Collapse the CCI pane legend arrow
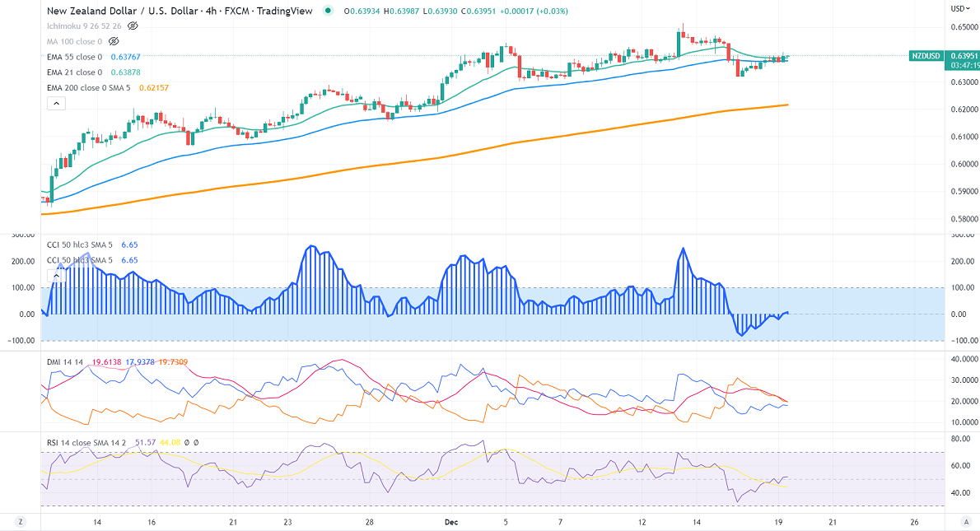Screen dimensions: 980x531 click(x=56, y=276)
